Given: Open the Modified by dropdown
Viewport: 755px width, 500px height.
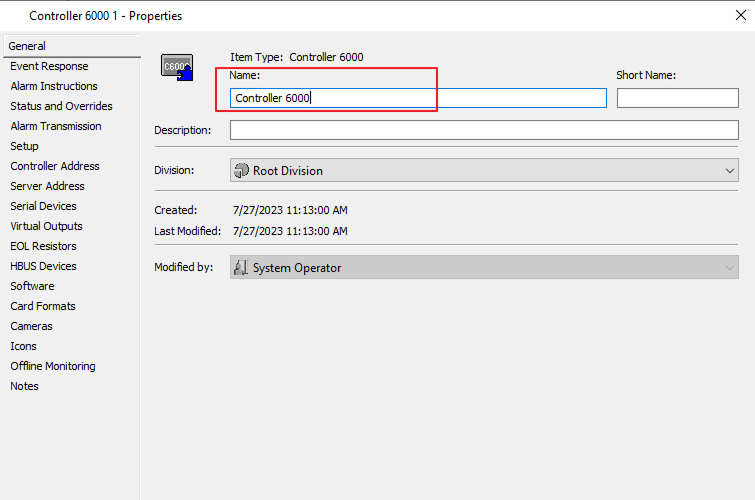Looking at the screenshot, I should click(x=729, y=268).
